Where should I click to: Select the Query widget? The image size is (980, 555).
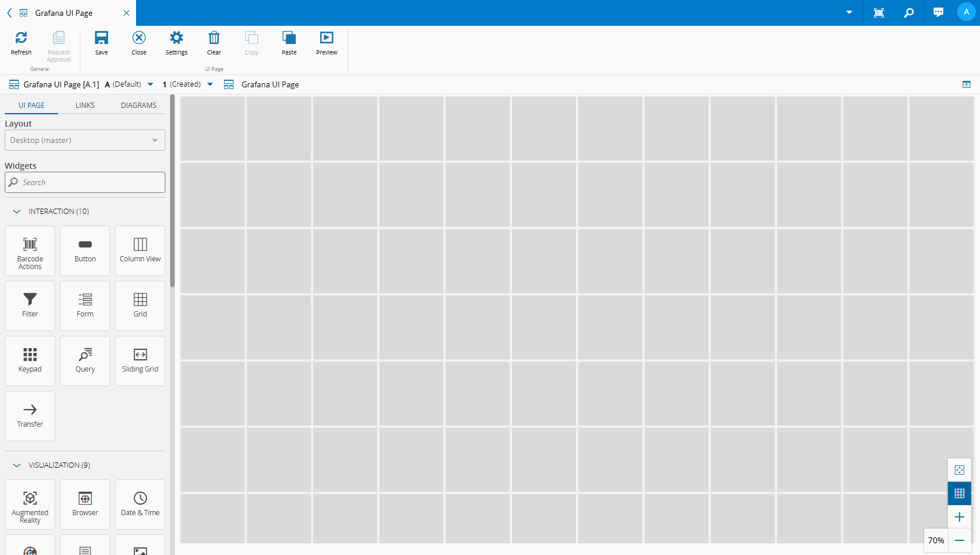[x=85, y=361]
